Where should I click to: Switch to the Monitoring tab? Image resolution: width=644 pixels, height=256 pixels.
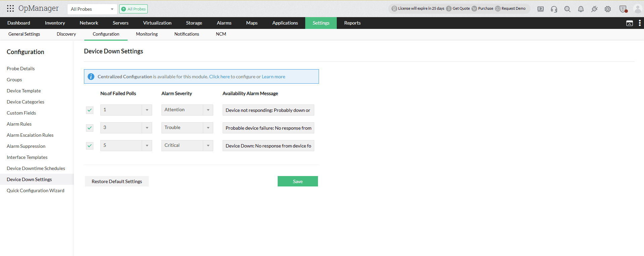147,34
